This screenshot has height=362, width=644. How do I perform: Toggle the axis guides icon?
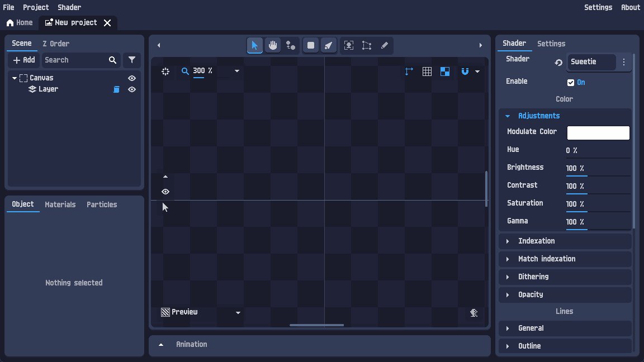click(409, 72)
